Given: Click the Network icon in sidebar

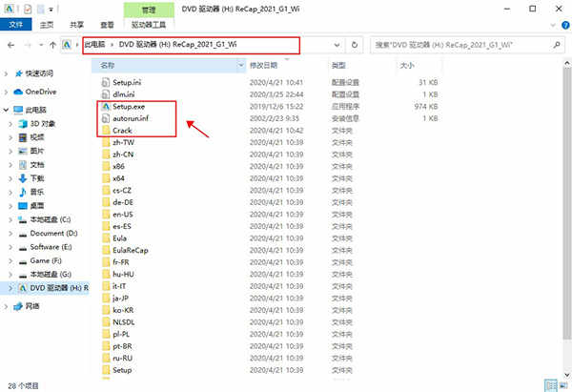Looking at the screenshot, I should pos(18,306).
